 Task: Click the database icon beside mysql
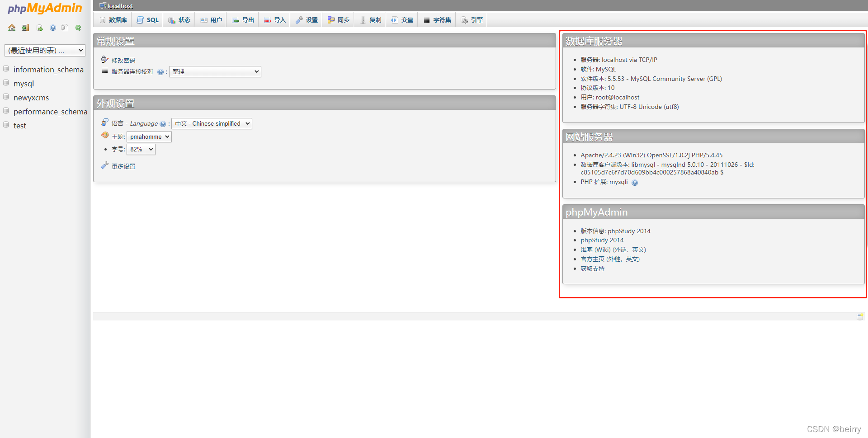point(6,83)
